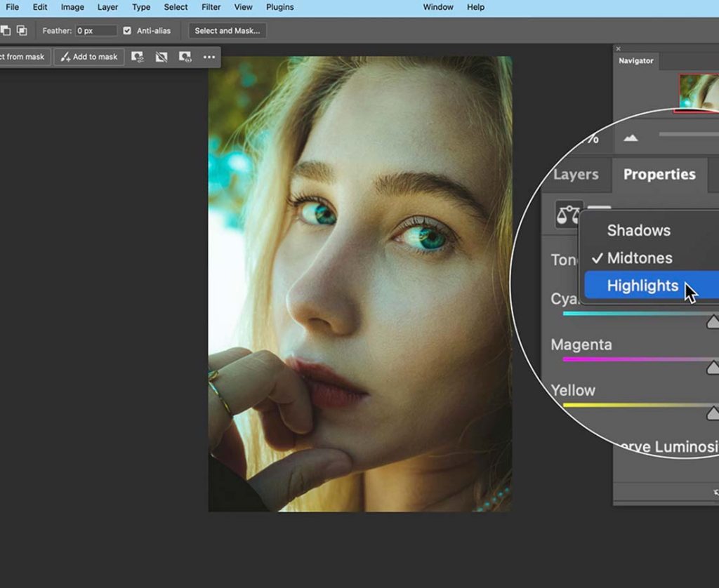Click the view mask eye icon
This screenshot has width=719, height=588.
pos(185,57)
